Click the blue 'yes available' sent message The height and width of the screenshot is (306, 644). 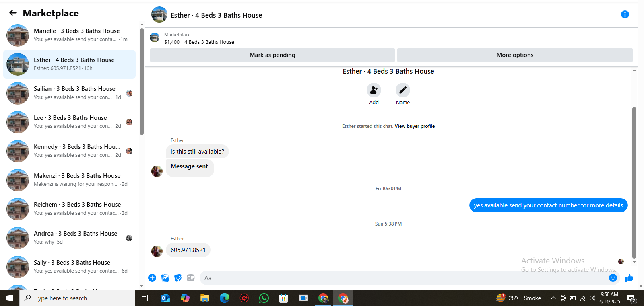(548, 205)
